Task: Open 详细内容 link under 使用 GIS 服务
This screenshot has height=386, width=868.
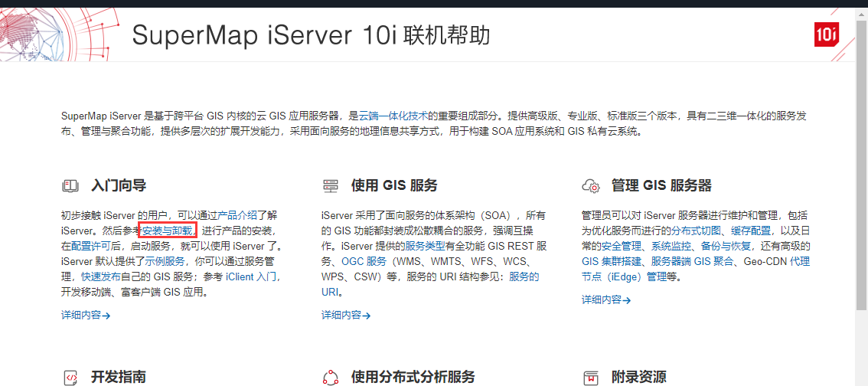Action: 346,316
